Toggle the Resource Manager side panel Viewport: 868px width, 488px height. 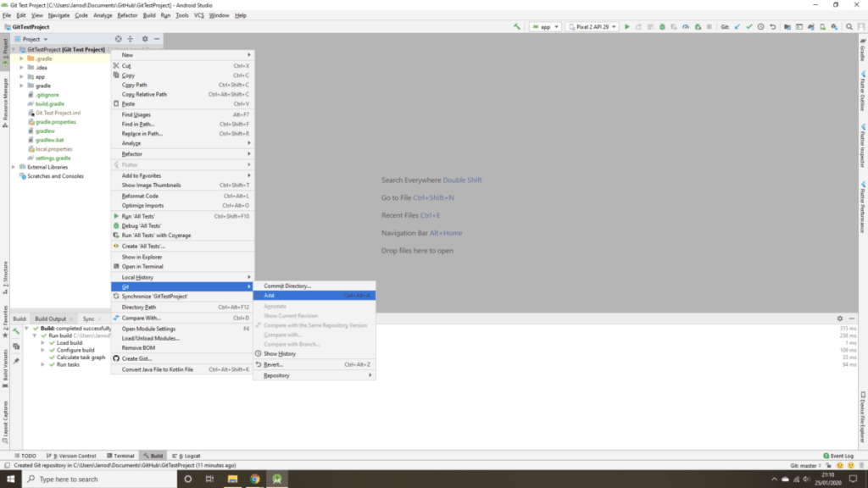(4, 102)
